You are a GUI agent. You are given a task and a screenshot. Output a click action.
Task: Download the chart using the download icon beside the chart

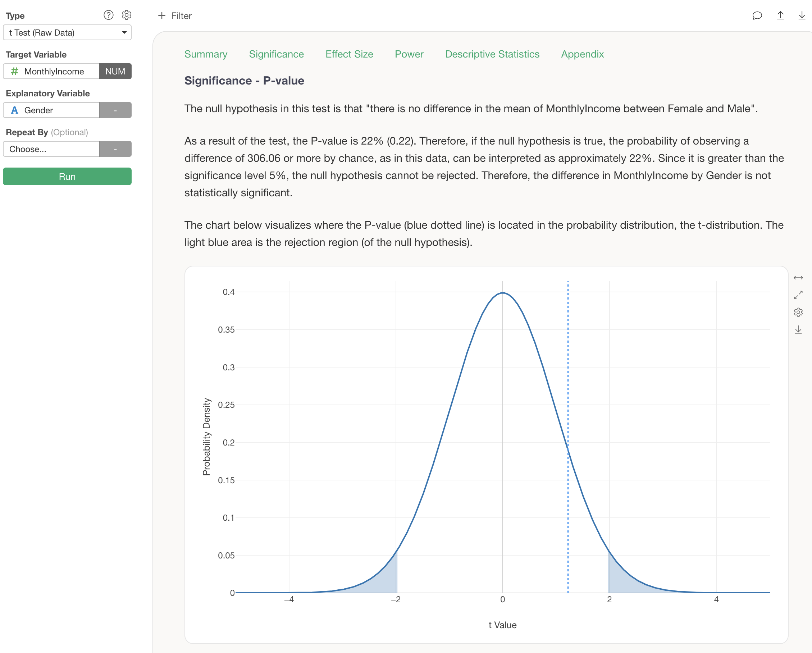click(798, 330)
